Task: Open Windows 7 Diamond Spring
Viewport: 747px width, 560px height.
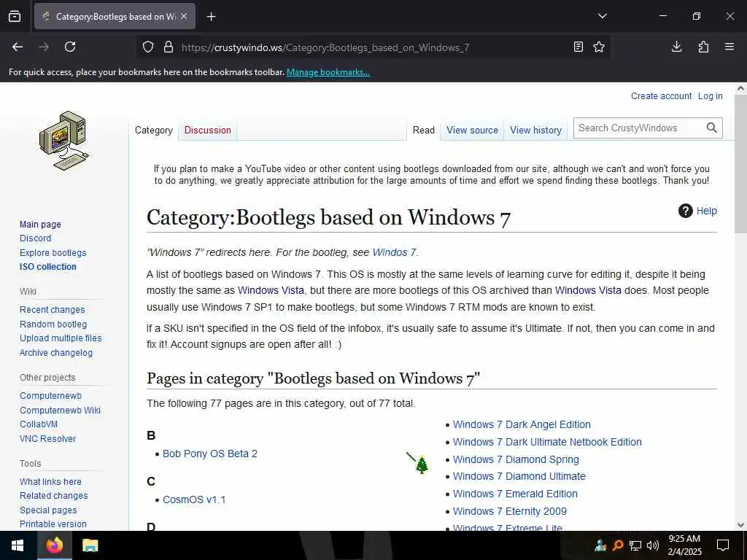Action: (x=516, y=459)
